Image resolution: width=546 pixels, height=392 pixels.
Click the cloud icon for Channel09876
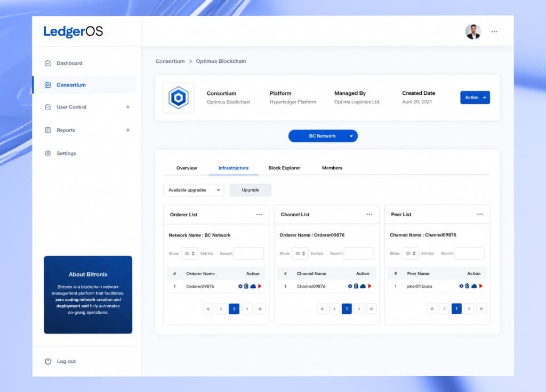[363, 286]
